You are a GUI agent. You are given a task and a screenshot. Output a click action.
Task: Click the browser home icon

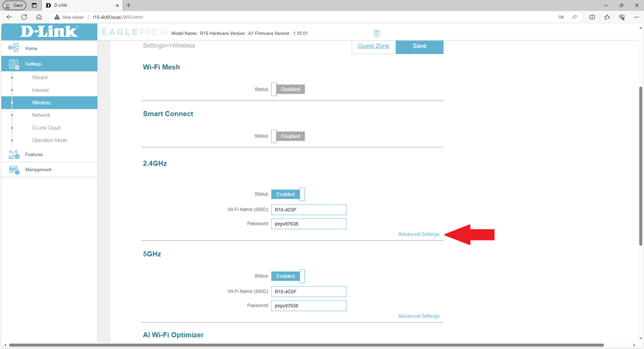39,17
